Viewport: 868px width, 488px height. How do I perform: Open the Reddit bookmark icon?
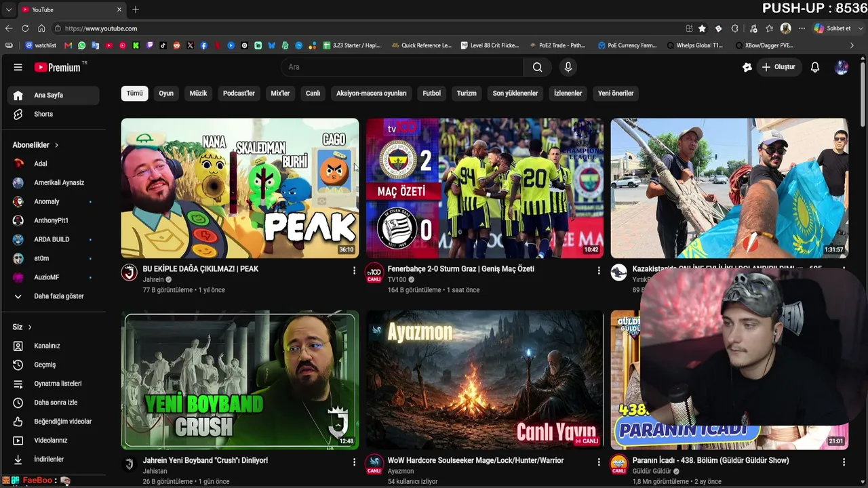[x=176, y=45]
